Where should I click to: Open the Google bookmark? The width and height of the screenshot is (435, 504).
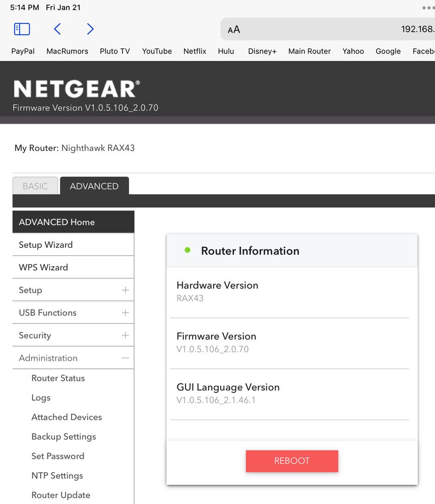(x=388, y=51)
